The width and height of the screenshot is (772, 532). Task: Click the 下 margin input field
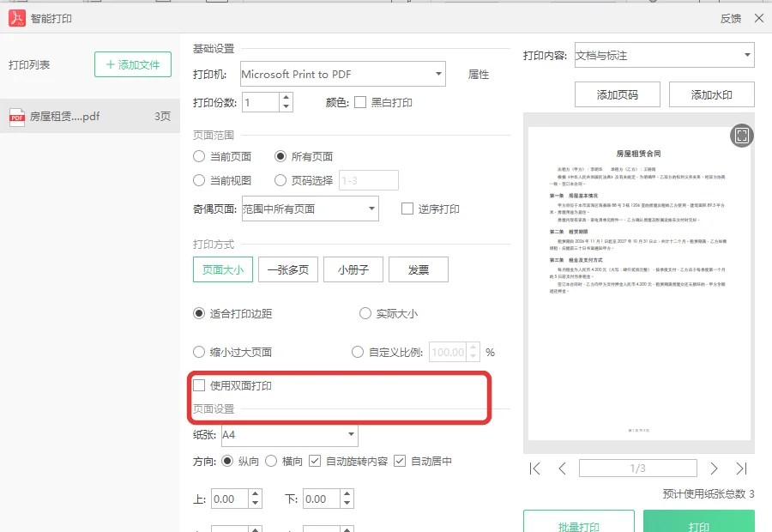coord(322,499)
